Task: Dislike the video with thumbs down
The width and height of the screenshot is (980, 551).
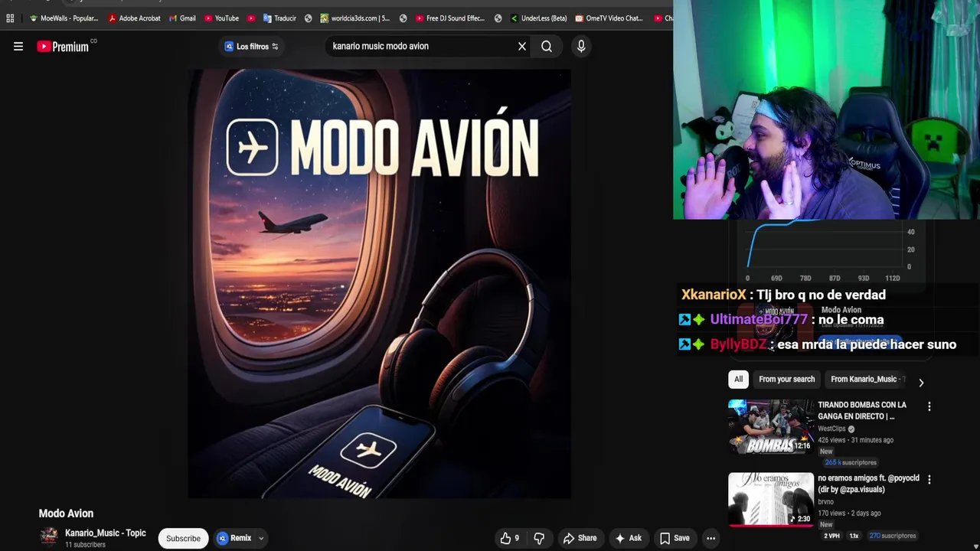Action: click(x=539, y=538)
